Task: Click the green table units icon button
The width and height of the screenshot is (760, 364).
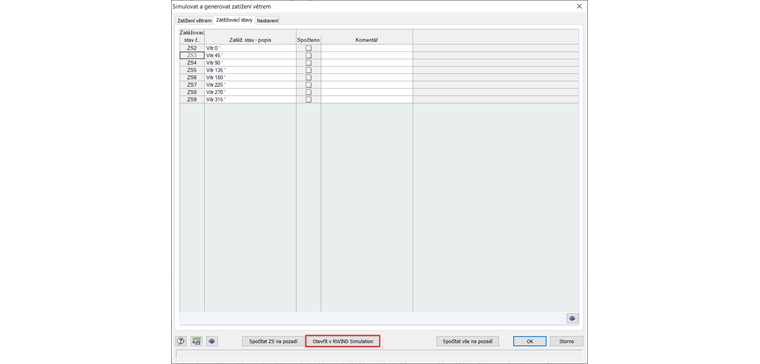Action: [x=196, y=341]
